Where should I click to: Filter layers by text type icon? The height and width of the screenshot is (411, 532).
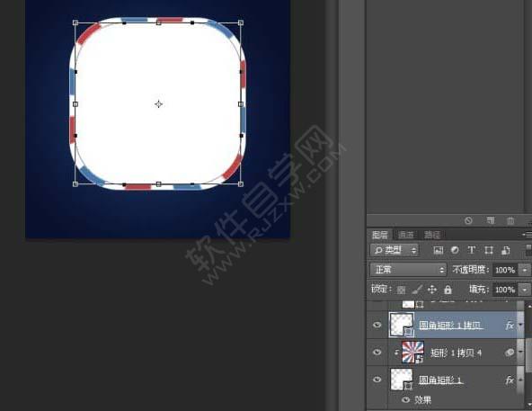pyautogui.click(x=471, y=250)
